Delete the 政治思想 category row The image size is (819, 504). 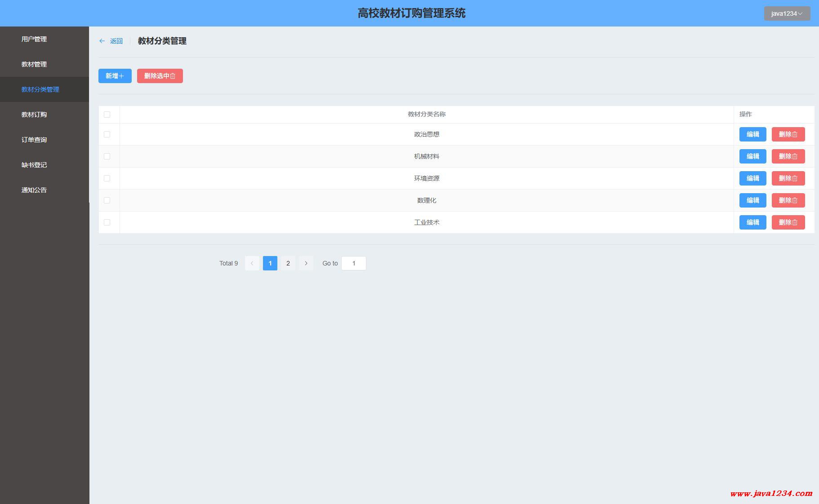[x=788, y=134]
